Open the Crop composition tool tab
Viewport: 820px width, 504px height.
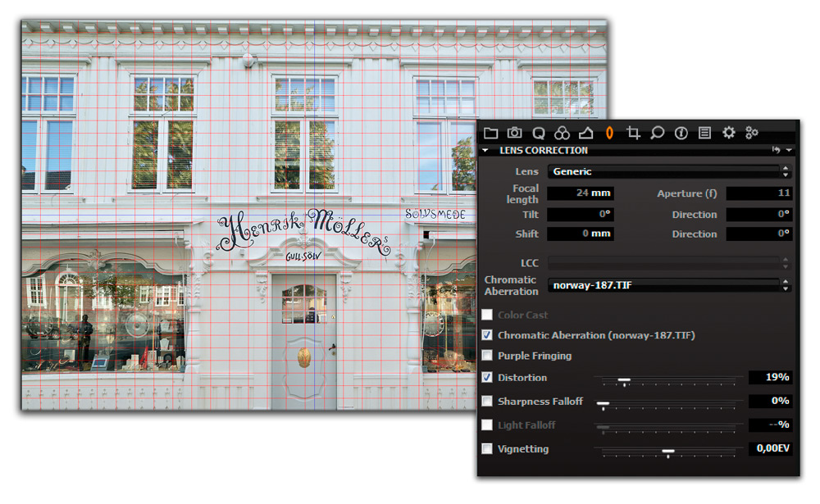tap(633, 134)
